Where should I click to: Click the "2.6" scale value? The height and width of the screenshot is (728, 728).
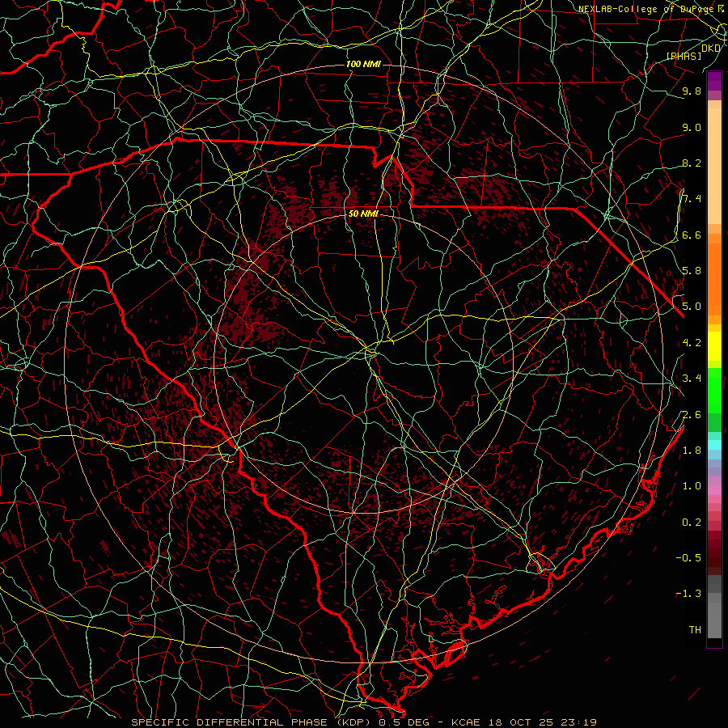point(692,414)
